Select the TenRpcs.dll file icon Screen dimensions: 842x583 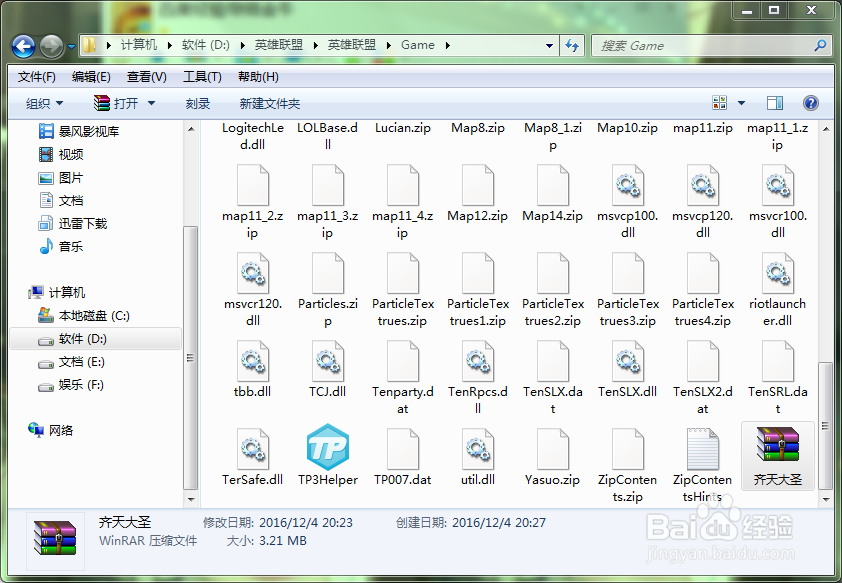pos(478,361)
